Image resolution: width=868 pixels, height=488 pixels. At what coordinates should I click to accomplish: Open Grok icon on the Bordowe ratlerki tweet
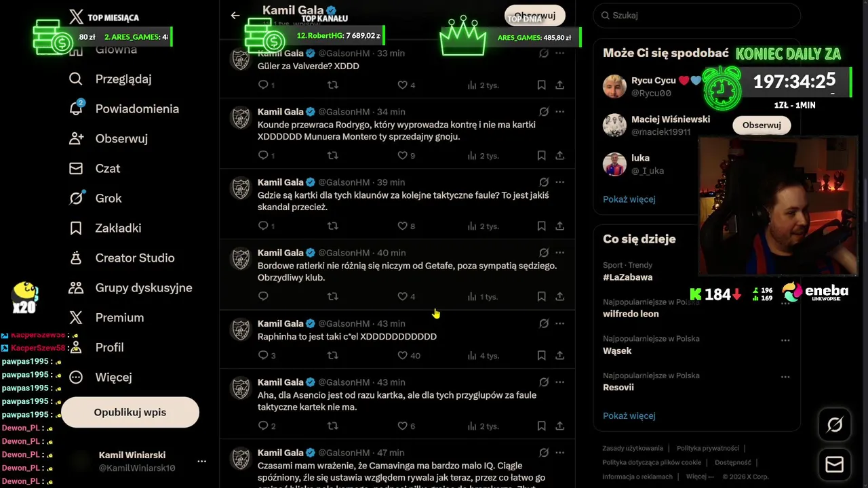pyautogui.click(x=544, y=253)
